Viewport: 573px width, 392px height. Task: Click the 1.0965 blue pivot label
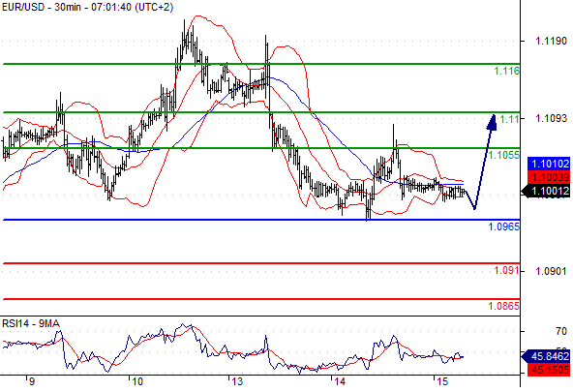click(x=503, y=226)
